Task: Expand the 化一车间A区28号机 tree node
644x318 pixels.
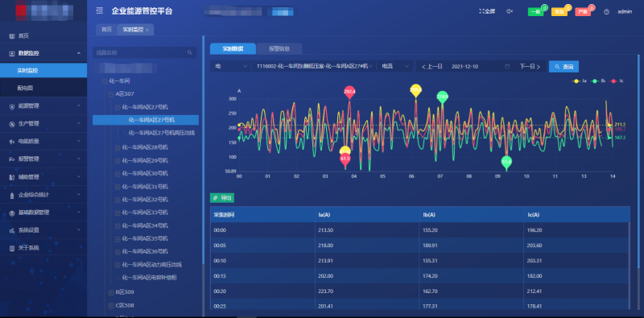Action: (118, 147)
